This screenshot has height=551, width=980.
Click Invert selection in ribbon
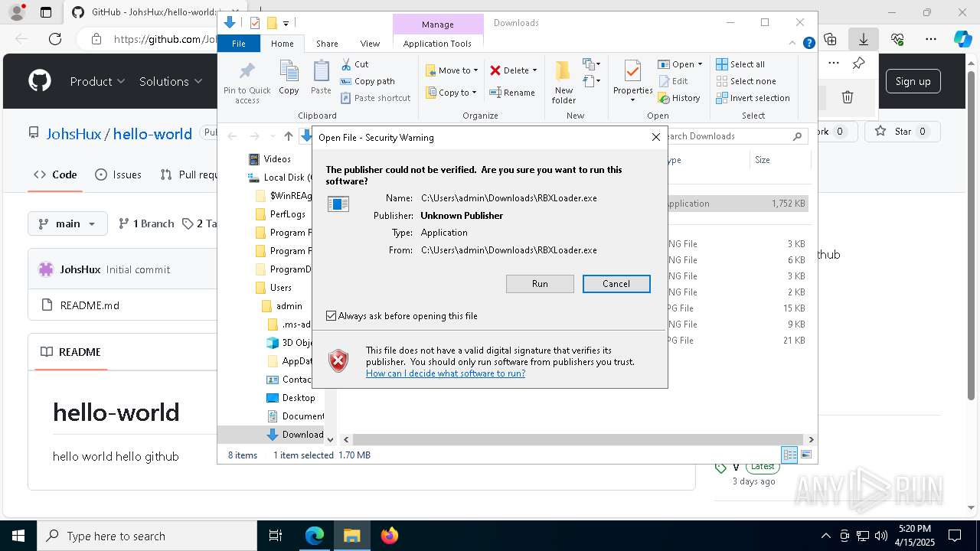point(753,98)
